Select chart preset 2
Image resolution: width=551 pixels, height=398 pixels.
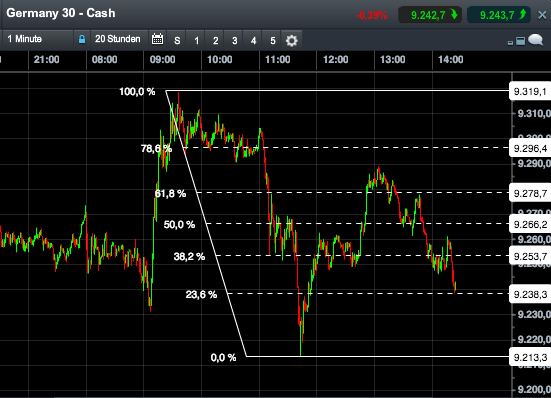coord(215,40)
